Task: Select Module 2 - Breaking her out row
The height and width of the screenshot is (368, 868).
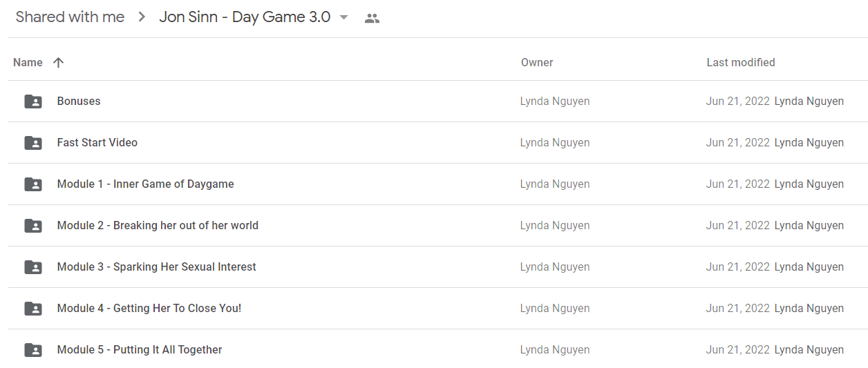Action: tap(438, 226)
